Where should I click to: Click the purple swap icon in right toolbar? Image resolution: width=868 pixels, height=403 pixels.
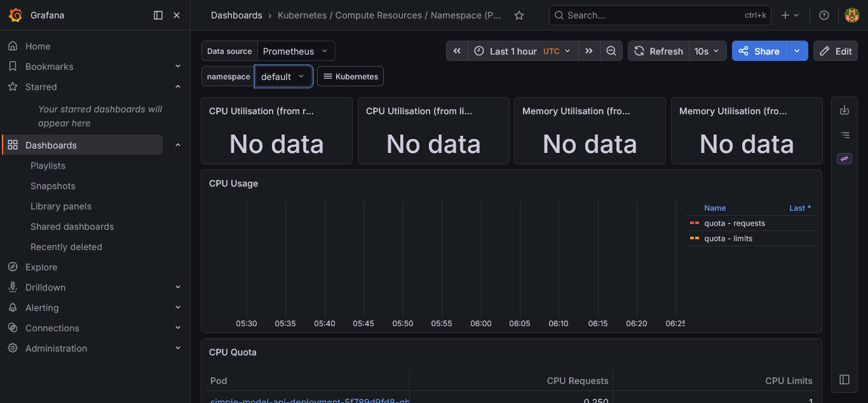pos(844,159)
